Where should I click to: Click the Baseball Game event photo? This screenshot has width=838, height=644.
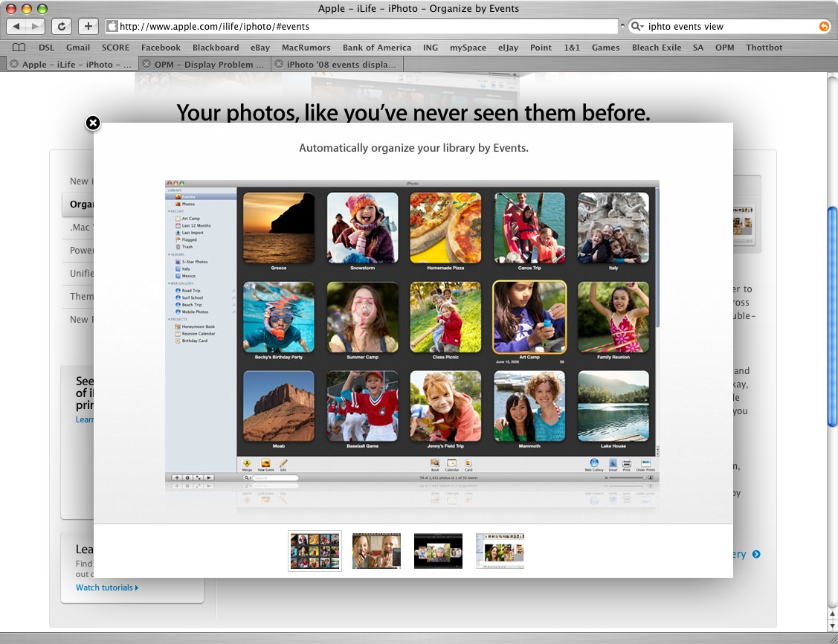pos(362,406)
